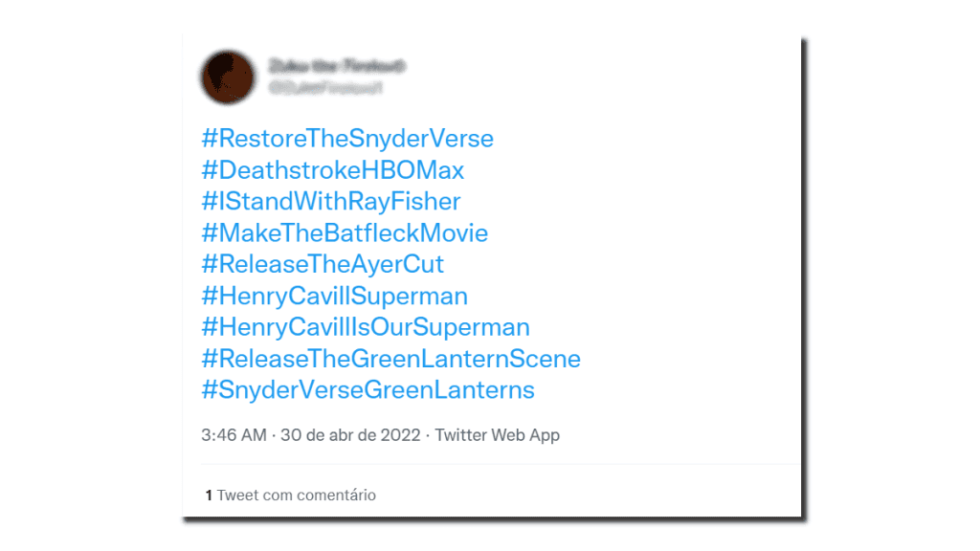Click the 3:46 AM timestamp
980x551 pixels.
coord(227,435)
